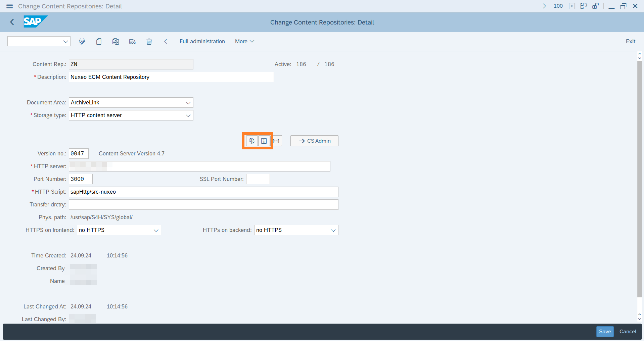Copy the repository entry using the Copy As icon
The height and width of the screenshot is (341, 644).
[116, 41]
